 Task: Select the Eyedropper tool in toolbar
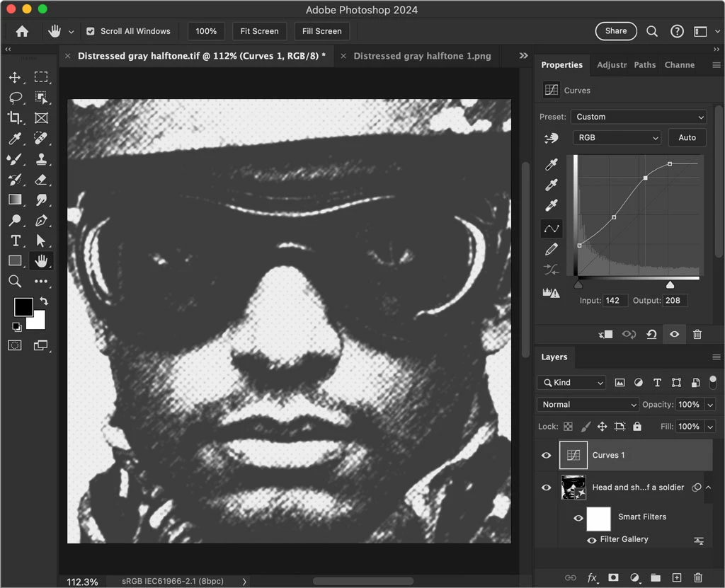[x=15, y=138]
